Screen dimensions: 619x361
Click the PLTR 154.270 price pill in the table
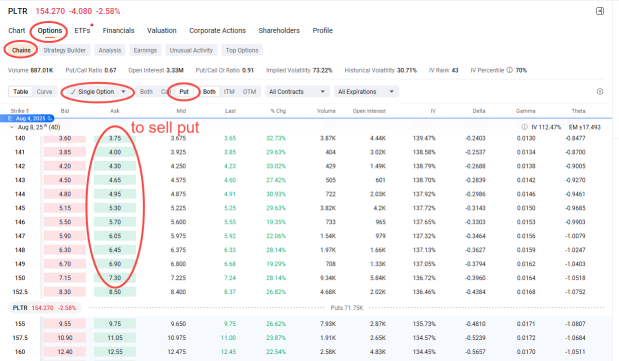tap(44, 308)
